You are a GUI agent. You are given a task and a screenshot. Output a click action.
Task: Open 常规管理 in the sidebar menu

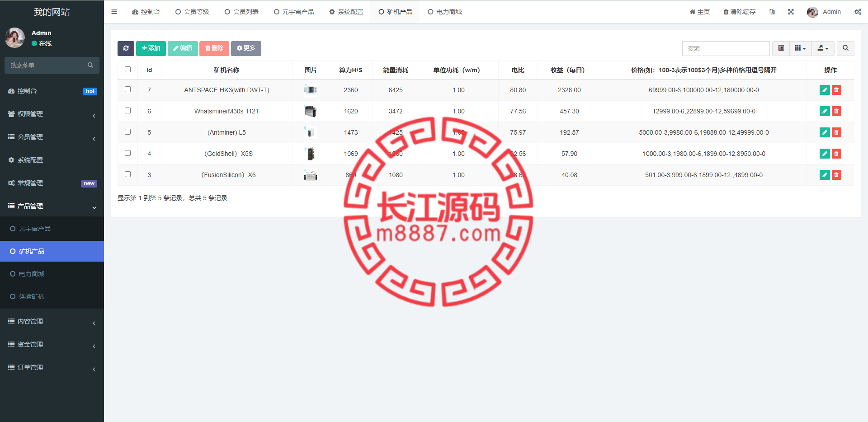[x=52, y=183]
